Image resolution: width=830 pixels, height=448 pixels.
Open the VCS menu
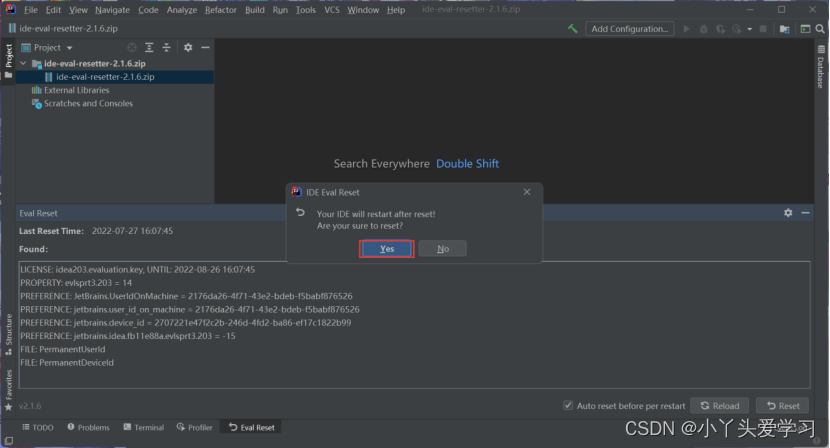click(332, 10)
